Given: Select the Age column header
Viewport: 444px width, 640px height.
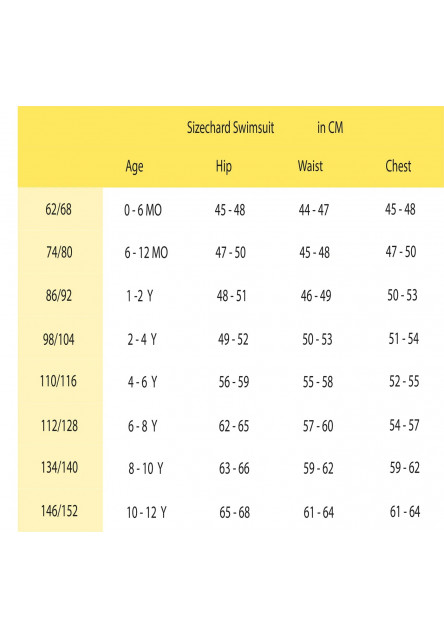Looking at the screenshot, I should click(134, 167).
